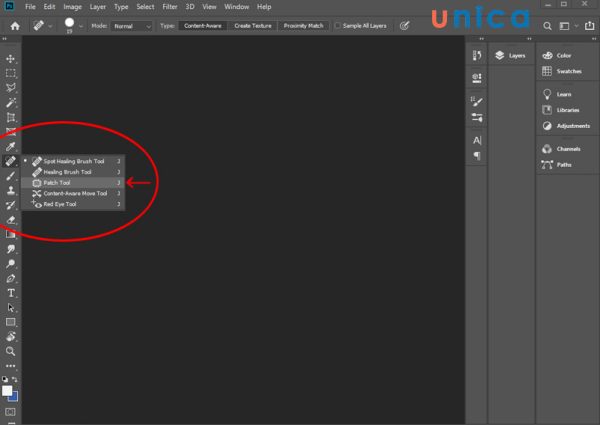Select the Content-Aware type option
600x425 pixels.
pyautogui.click(x=202, y=26)
